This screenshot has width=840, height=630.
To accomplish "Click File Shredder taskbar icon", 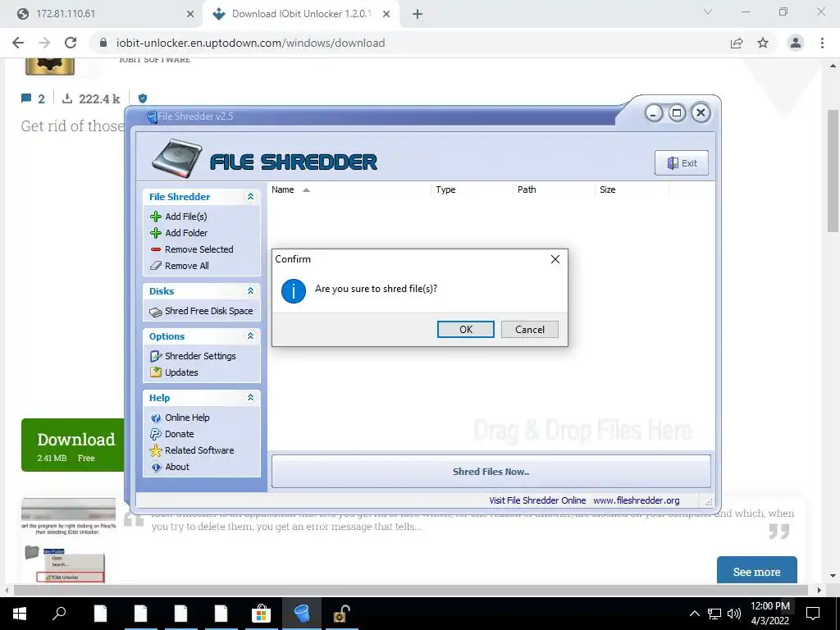I will pyautogui.click(x=302, y=614).
